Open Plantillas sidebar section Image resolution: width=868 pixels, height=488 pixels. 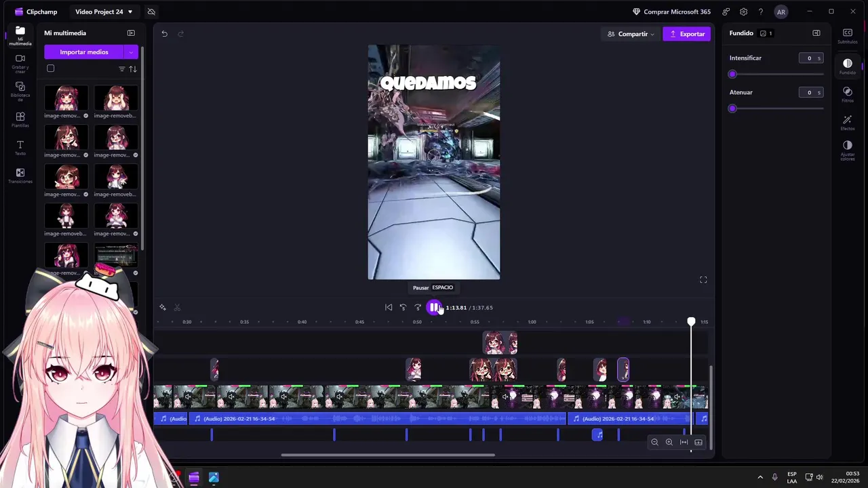20,120
